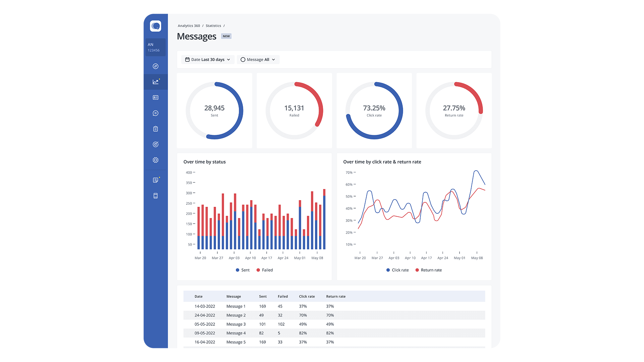Click the notes icon with yellow dot
The image size is (644, 362).
tap(156, 180)
